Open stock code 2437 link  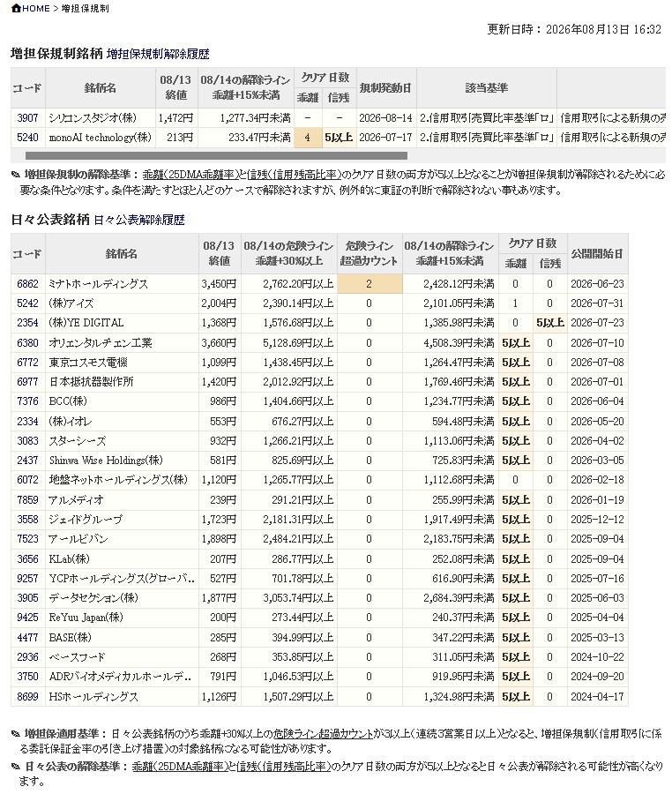tap(27, 461)
